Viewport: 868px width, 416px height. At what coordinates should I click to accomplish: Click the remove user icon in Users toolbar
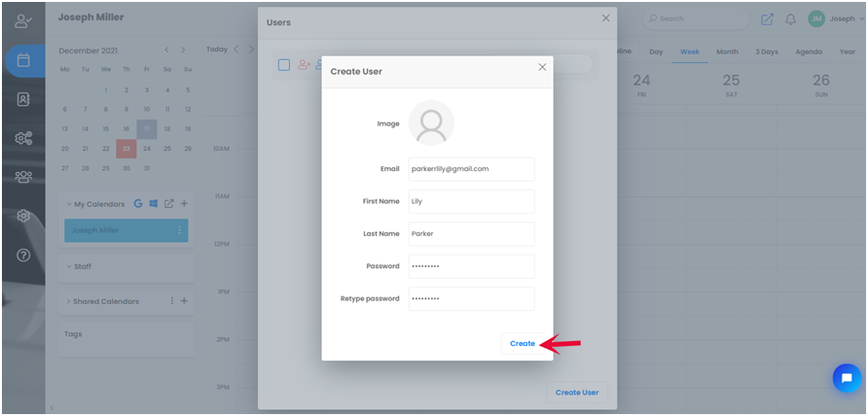[304, 65]
